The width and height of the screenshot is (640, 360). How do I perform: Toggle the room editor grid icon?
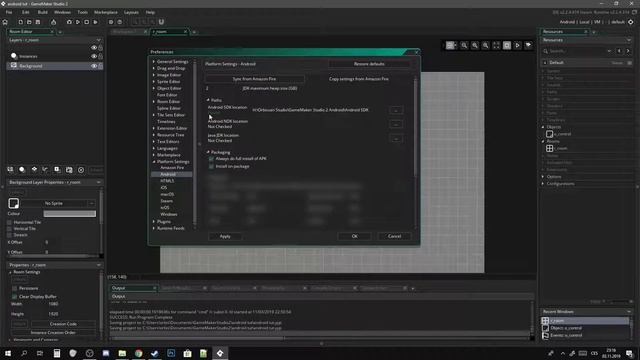(450, 45)
